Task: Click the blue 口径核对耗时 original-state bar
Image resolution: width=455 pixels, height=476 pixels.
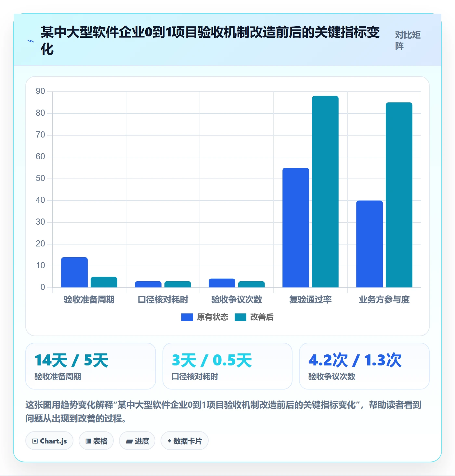Action: pyautogui.click(x=148, y=284)
